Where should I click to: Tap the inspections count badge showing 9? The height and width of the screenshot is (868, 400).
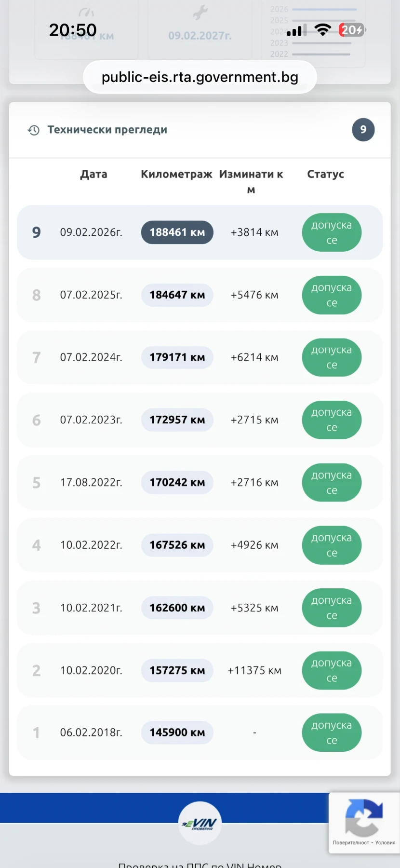tap(363, 130)
